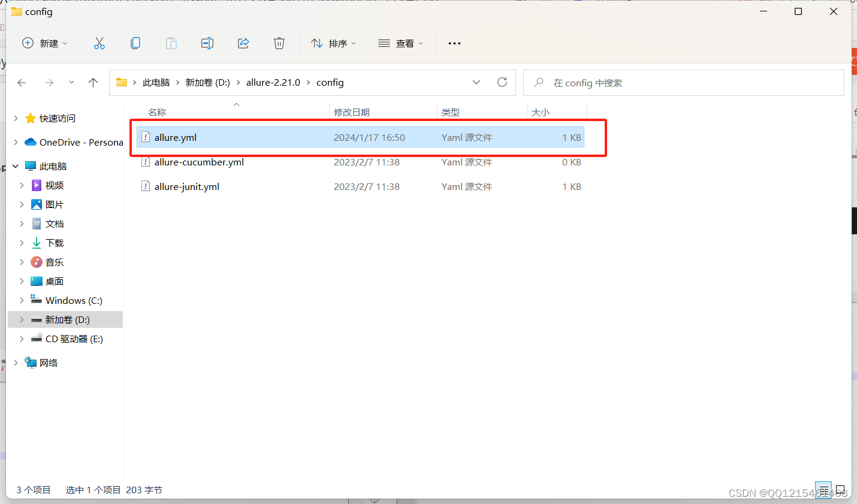Open the 新建 (New) dropdown
Screen dimensions: 857x504
[x=44, y=43]
